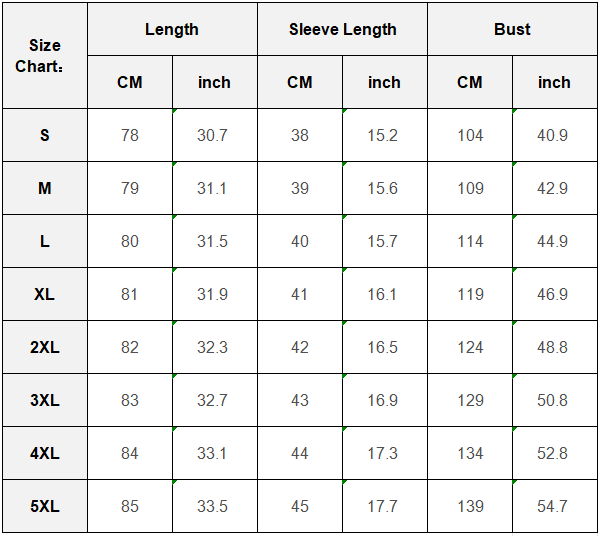Click the 4XL size row label

[x=45, y=453]
